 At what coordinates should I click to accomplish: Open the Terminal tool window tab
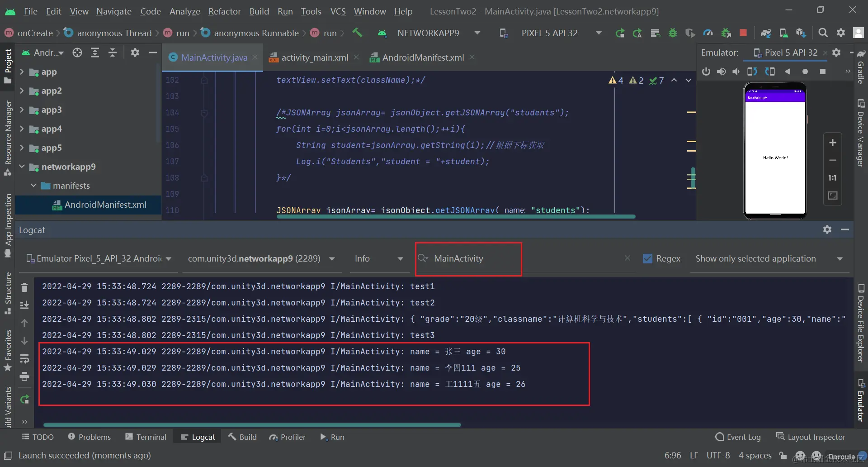click(146, 437)
